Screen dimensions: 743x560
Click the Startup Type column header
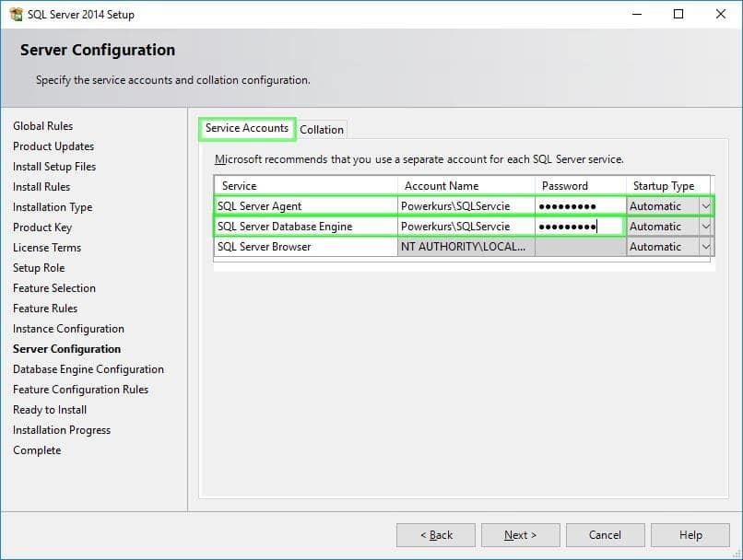(x=668, y=186)
